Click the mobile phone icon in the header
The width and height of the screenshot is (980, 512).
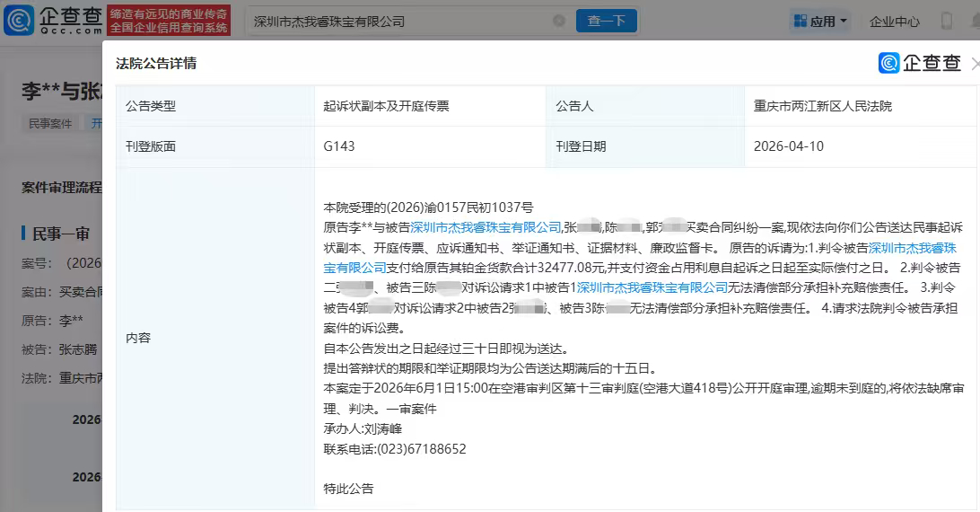click(947, 21)
